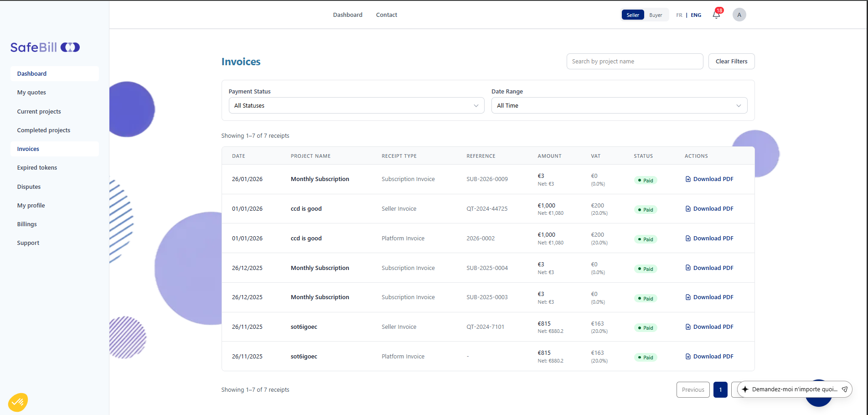Click the DATE column header
The width and height of the screenshot is (868, 415).
coord(238,156)
